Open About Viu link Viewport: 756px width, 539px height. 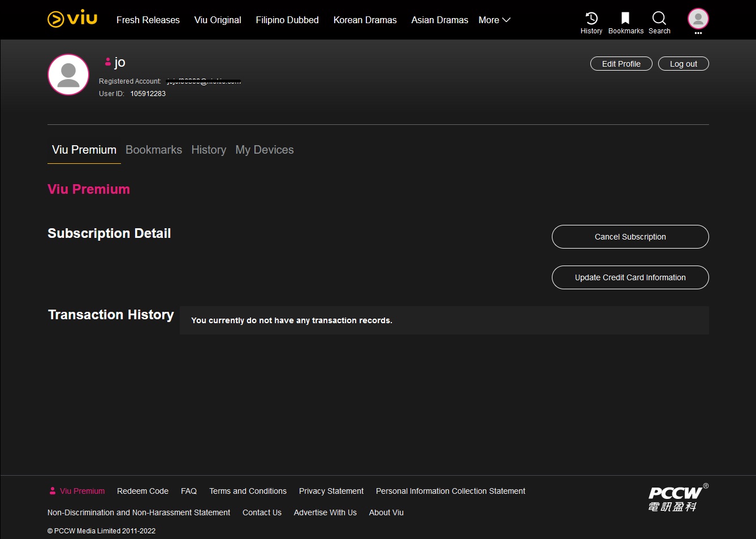(386, 512)
